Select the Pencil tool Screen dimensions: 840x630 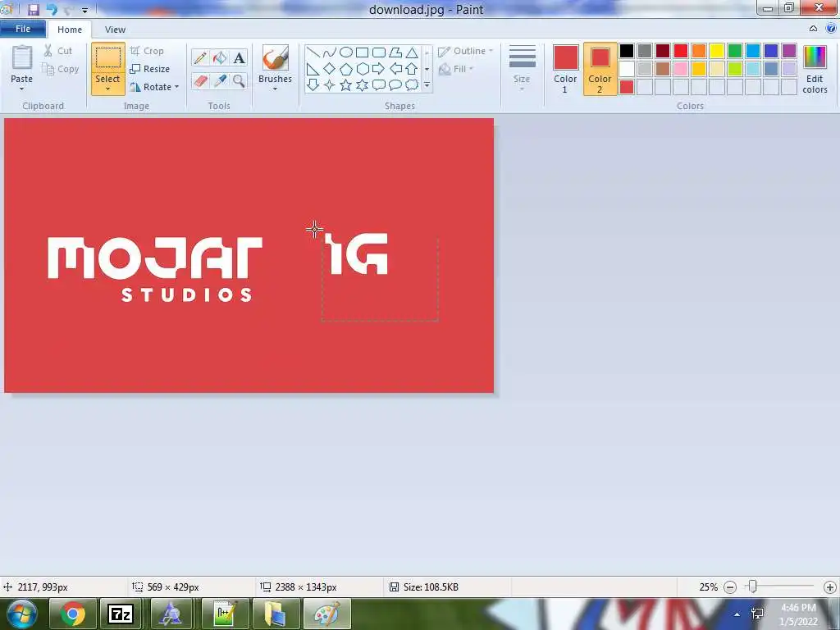200,58
